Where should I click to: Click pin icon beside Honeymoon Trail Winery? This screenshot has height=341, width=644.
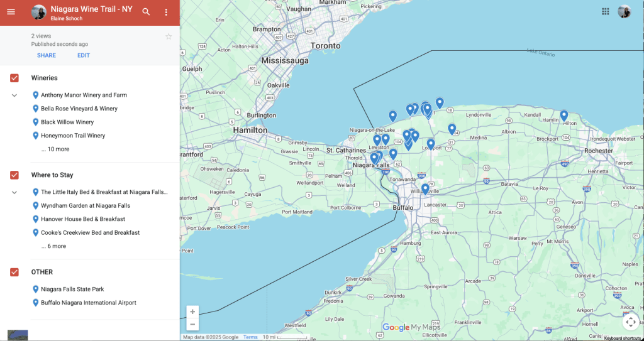click(36, 136)
